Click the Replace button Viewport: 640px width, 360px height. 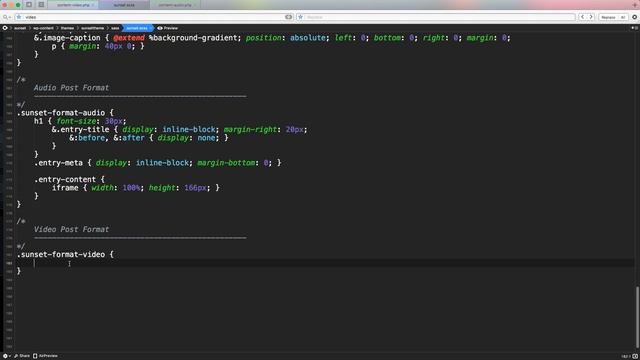coord(608,17)
